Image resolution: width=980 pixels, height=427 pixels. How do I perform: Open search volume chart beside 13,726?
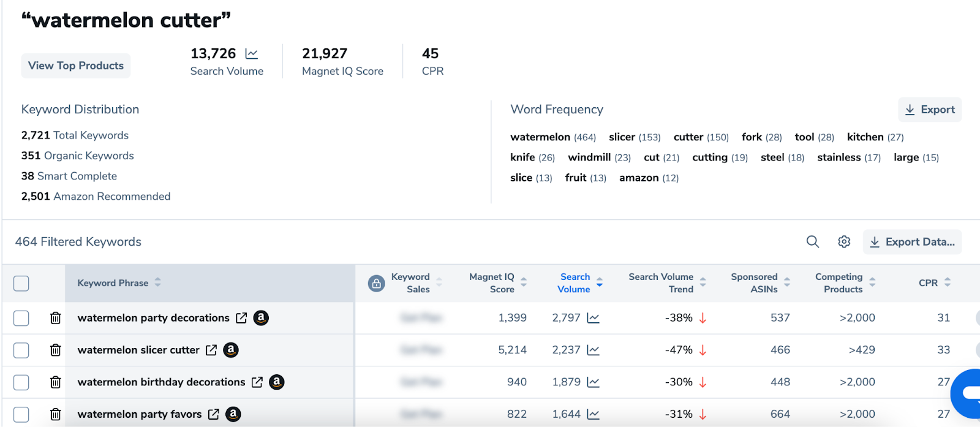251,54
